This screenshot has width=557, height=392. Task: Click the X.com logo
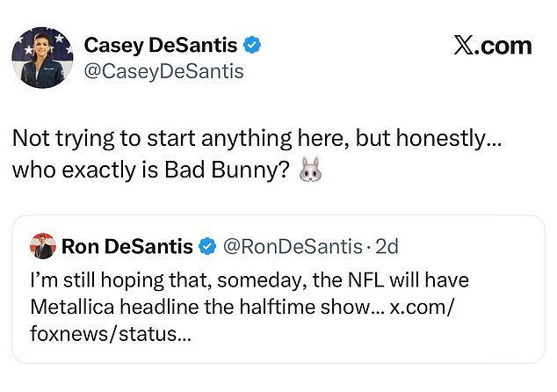(x=492, y=45)
